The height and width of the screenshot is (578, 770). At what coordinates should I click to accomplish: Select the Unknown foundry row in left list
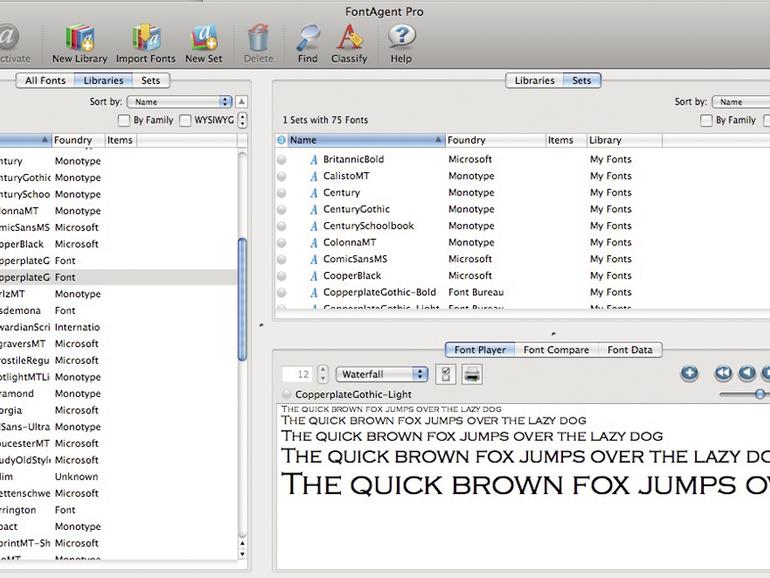(x=118, y=477)
